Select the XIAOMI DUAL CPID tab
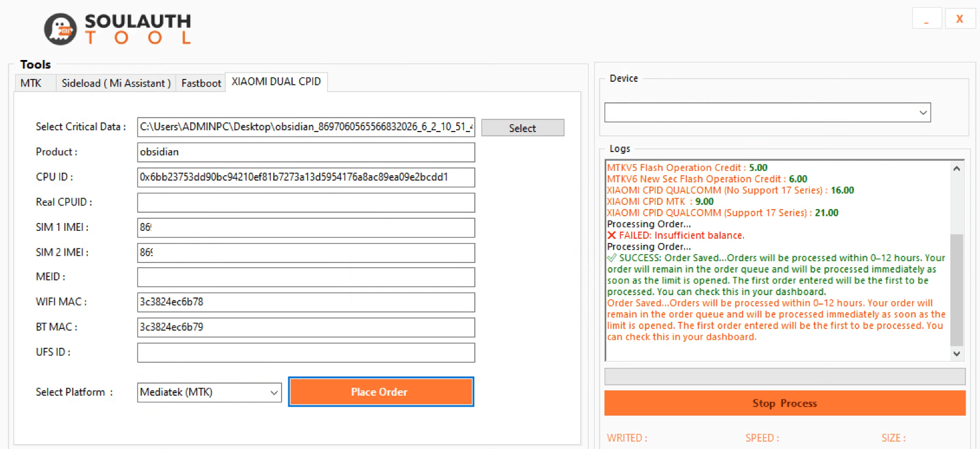Viewport: 980px width, 449px height. coord(276,81)
